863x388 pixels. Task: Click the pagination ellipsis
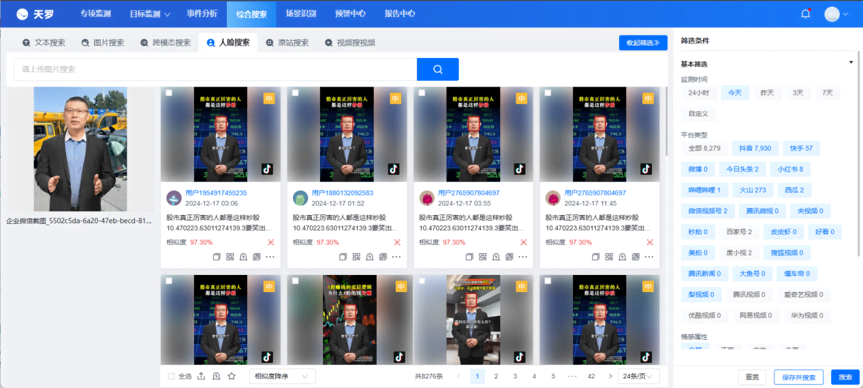572,376
